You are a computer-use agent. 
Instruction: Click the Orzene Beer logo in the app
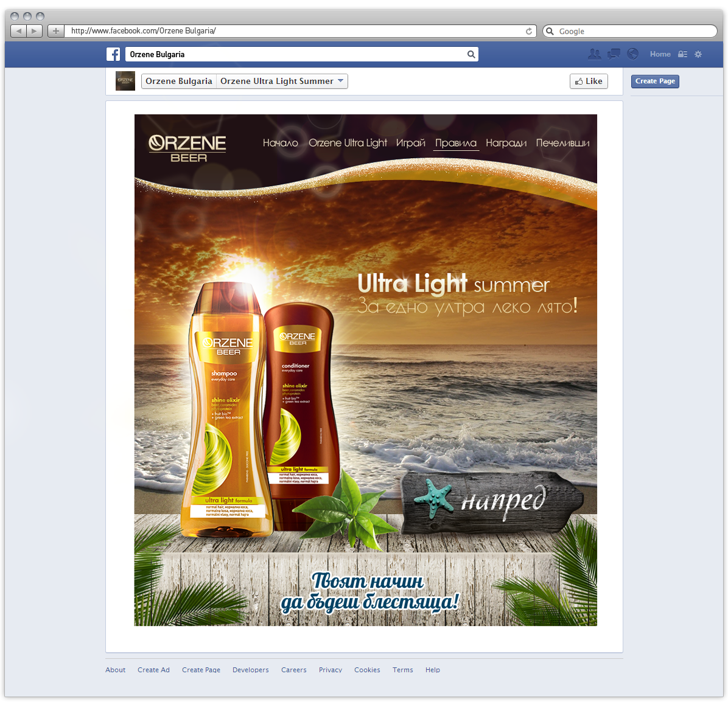(x=187, y=148)
